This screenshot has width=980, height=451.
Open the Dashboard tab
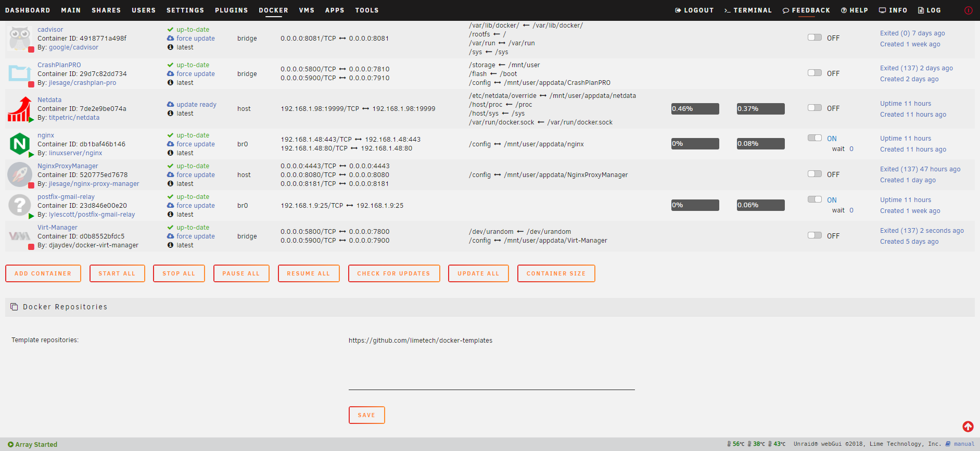click(x=28, y=10)
